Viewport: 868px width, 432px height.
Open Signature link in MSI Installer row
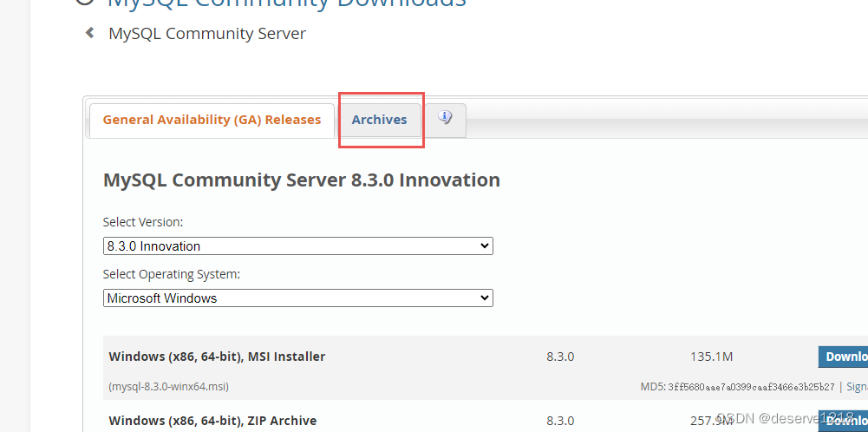(857, 387)
